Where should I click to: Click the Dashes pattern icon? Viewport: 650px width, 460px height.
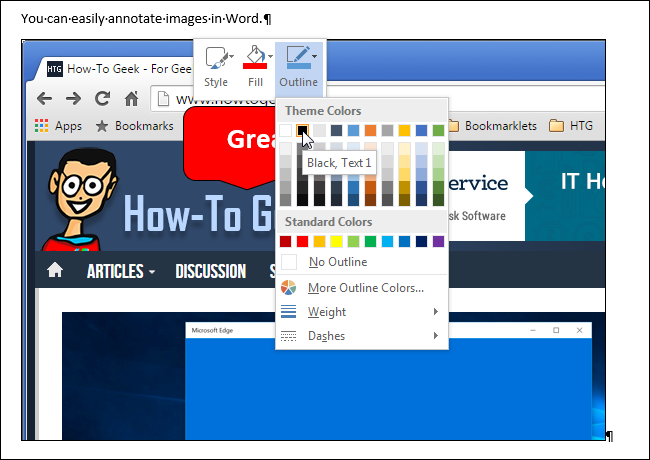(x=289, y=336)
